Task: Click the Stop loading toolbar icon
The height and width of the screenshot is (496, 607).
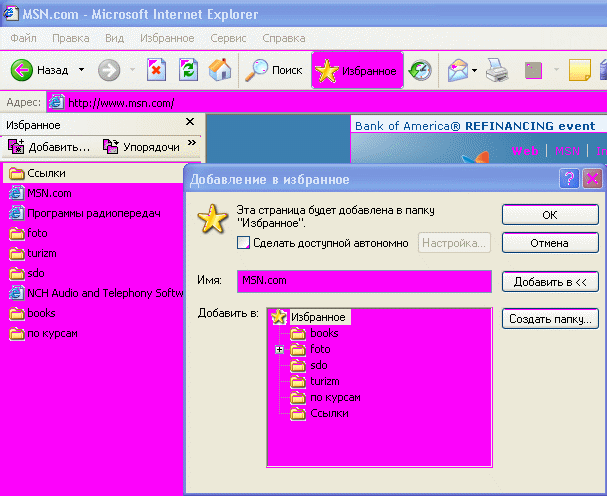Action: [x=156, y=70]
